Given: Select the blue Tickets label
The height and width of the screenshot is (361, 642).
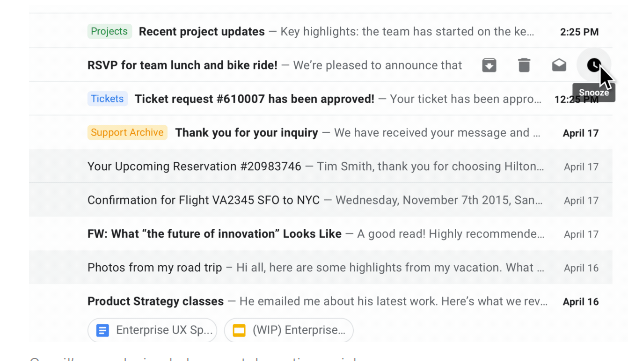Looking at the screenshot, I should (x=107, y=99).
